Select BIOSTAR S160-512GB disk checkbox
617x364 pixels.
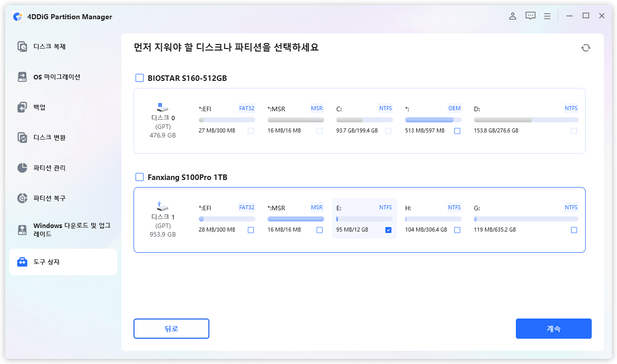140,78
